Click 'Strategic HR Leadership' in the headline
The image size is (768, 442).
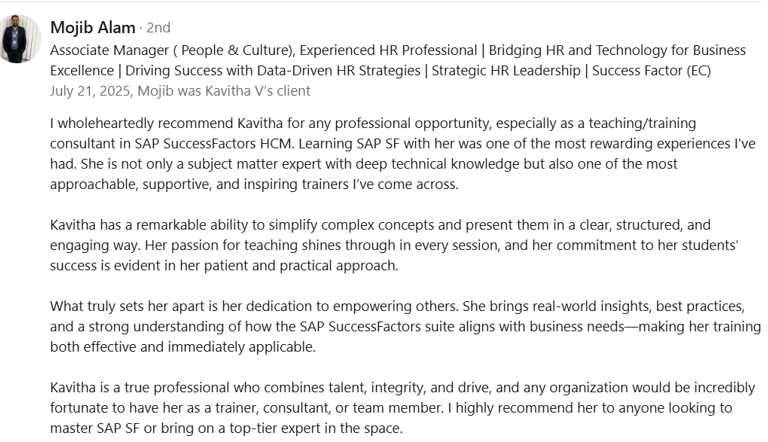(506, 71)
